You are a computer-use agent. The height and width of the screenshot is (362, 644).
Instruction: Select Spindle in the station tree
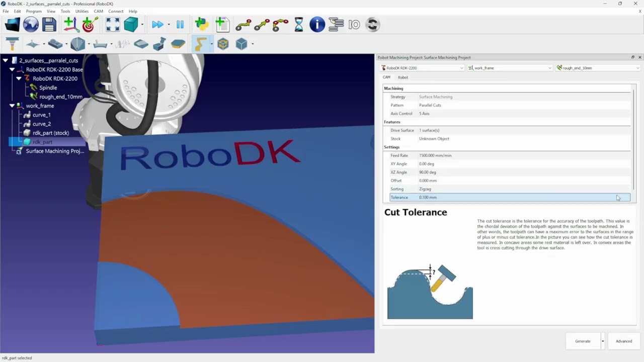pos(48,87)
